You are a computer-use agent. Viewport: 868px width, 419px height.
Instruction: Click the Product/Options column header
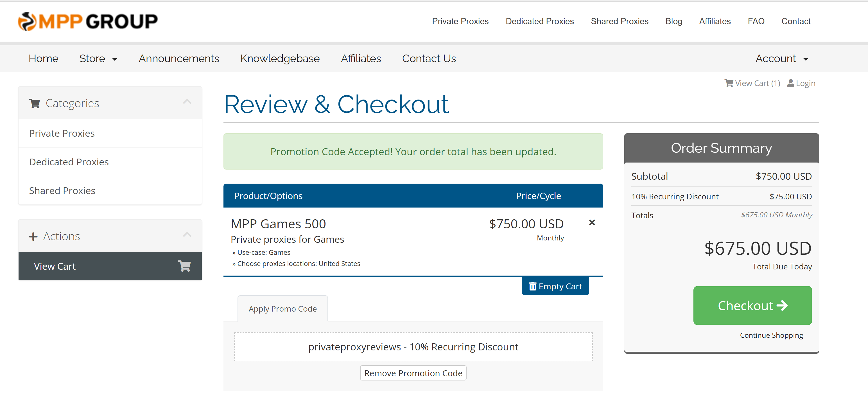[268, 195]
